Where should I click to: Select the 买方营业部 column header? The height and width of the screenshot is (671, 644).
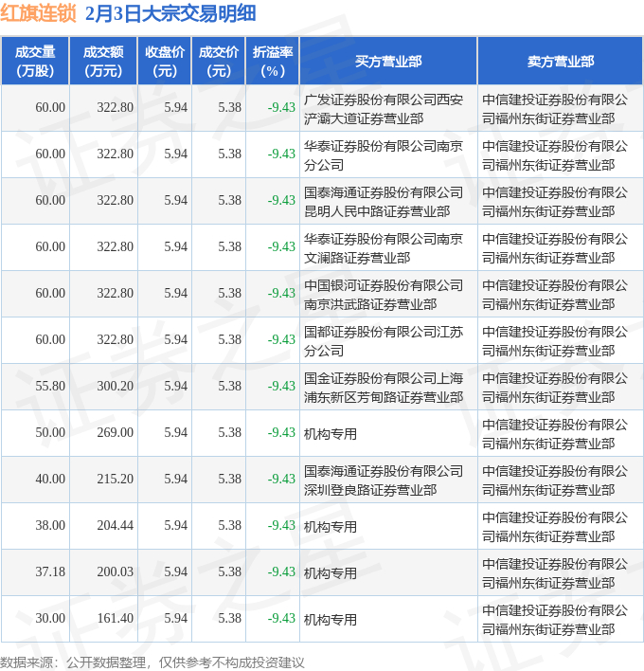click(388, 62)
